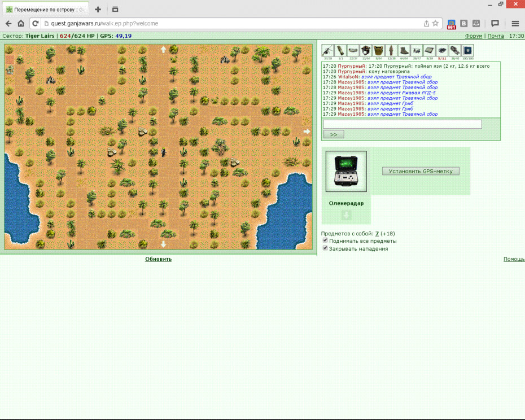Click the rifle weapon slot (37/38)

(328, 51)
